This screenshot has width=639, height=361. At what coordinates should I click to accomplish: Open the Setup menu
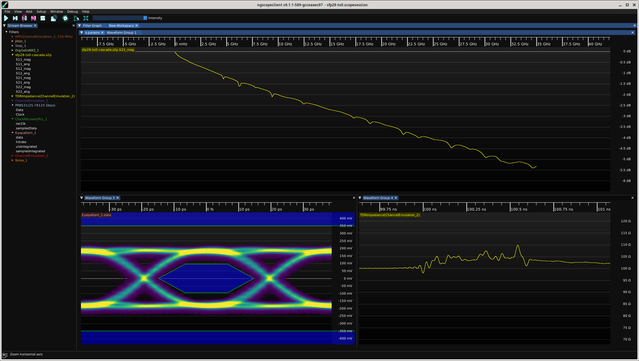click(x=41, y=12)
